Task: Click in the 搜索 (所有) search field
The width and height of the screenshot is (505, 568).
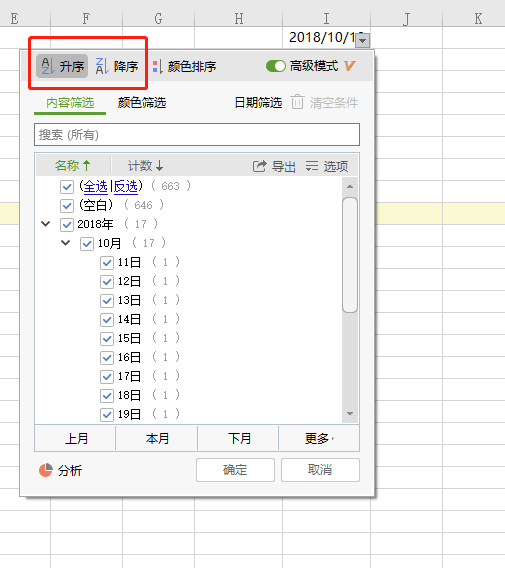Action: [x=197, y=135]
